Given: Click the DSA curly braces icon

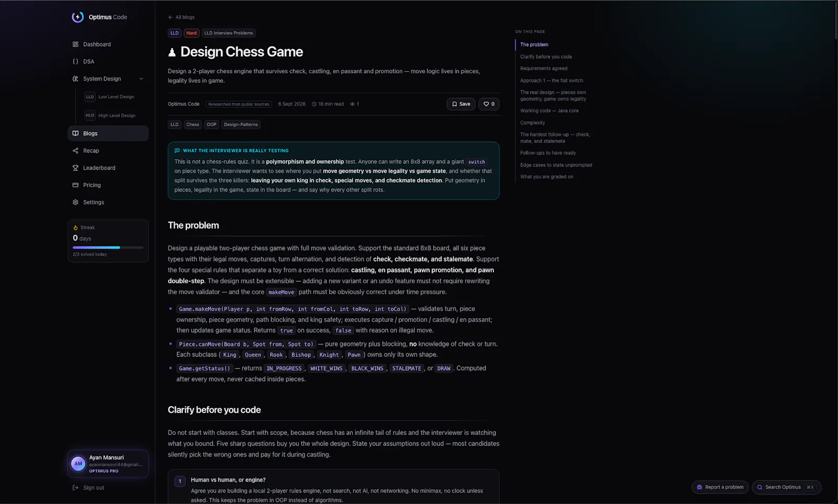Looking at the screenshot, I should coord(75,62).
